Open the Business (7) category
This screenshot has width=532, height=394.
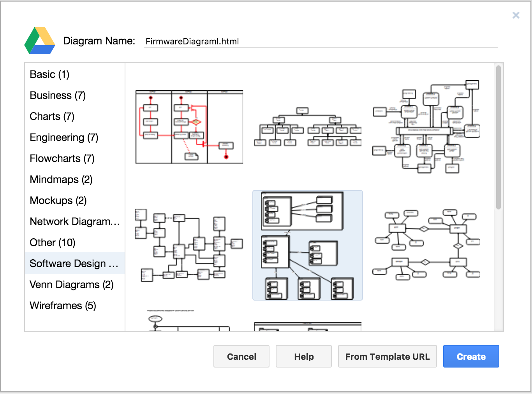coord(58,95)
